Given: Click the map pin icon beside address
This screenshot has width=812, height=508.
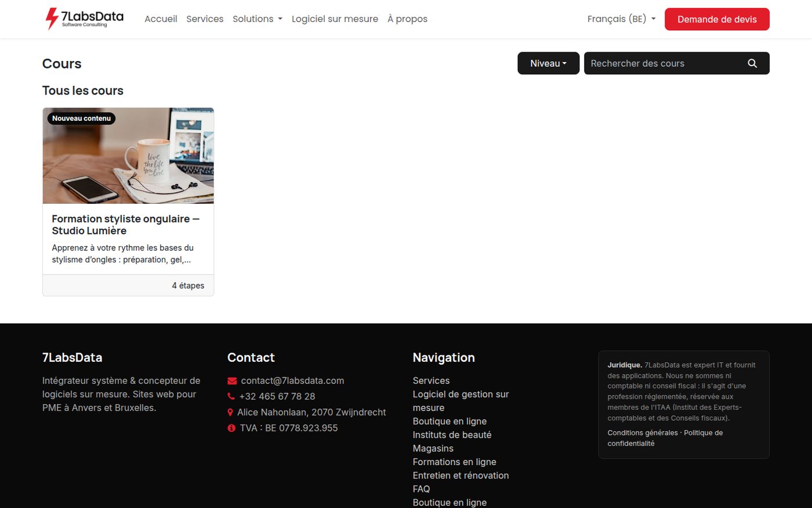Looking at the screenshot, I should [230, 412].
